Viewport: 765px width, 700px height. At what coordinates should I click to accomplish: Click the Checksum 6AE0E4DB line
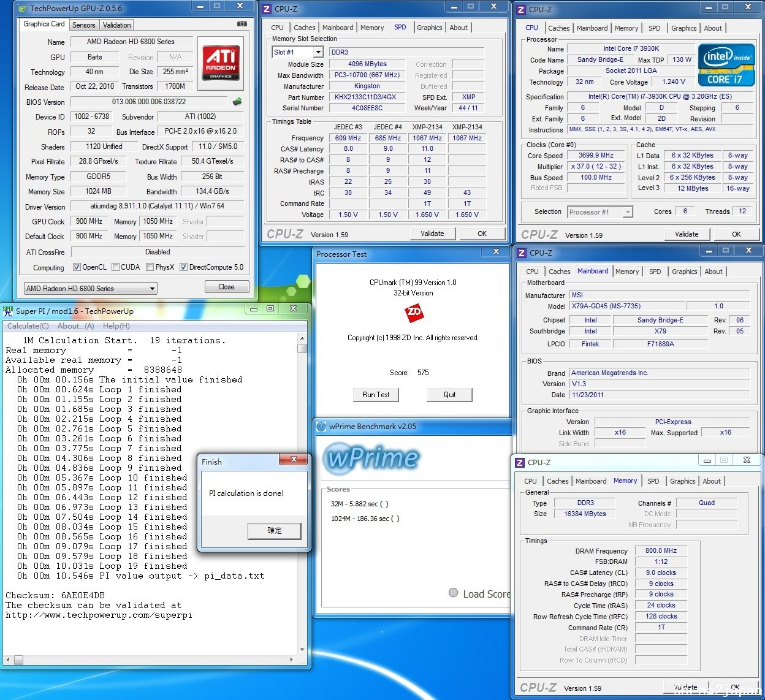pos(55,595)
